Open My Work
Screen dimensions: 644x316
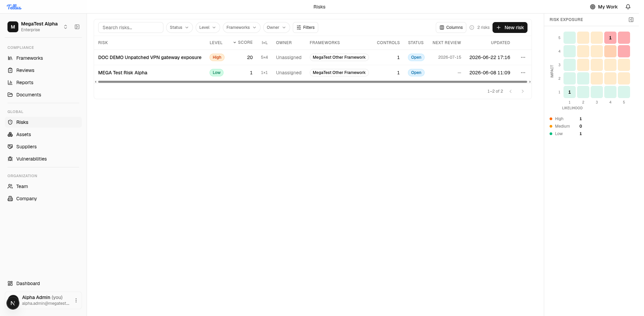point(604,7)
